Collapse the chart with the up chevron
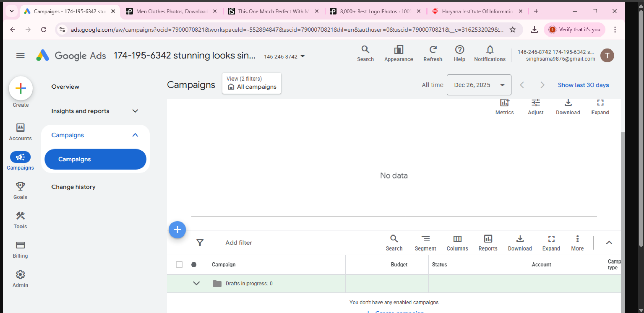The width and height of the screenshot is (644, 313). click(x=609, y=243)
